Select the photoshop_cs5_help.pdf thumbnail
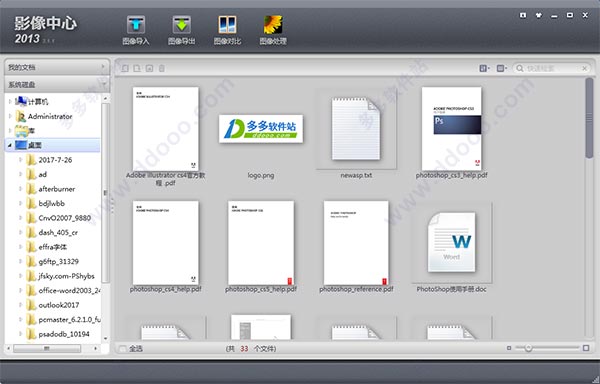Screen dimensions: 600x384 [261, 243]
